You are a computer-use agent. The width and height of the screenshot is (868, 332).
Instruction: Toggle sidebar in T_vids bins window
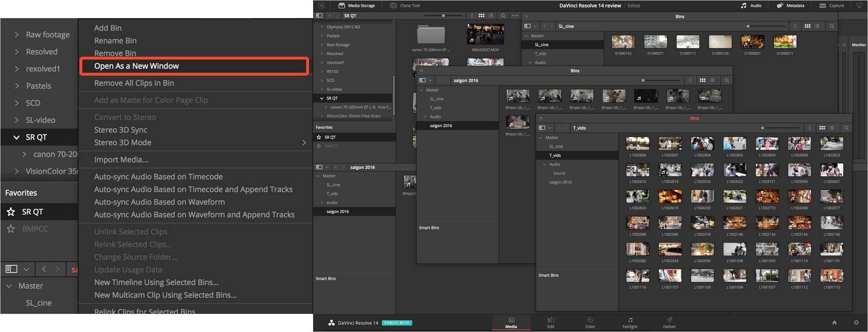coord(542,128)
